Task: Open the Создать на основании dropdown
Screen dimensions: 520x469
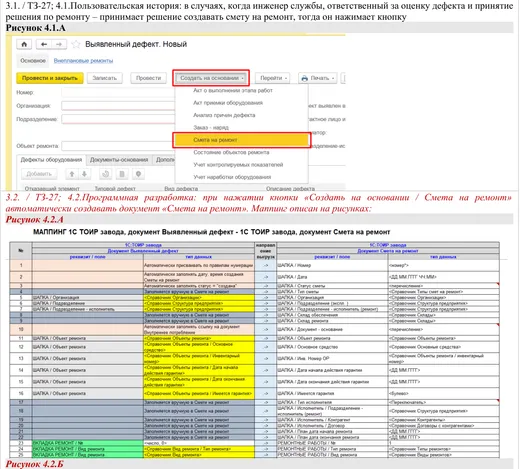Action: click(x=211, y=78)
